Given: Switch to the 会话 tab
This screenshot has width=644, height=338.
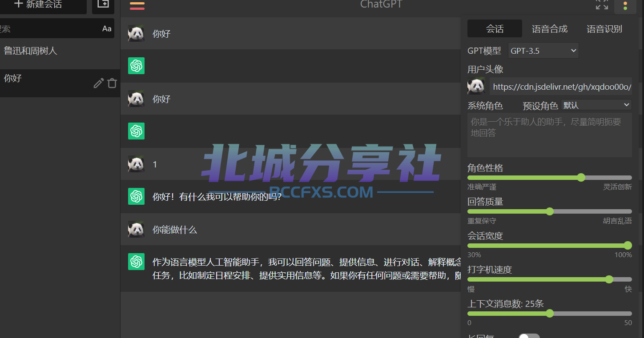Looking at the screenshot, I should coord(495,29).
